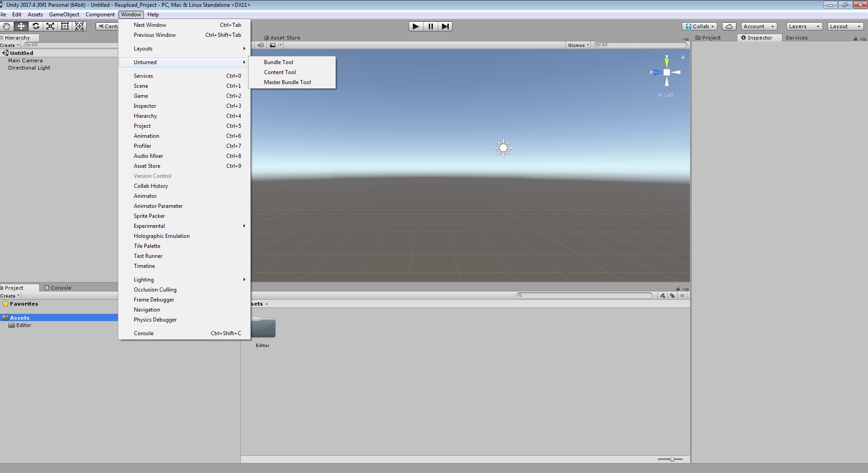The height and width of the screenshot is (473, 868).
Task: Adjust the asset icon size slider
Action: (x=670, y=459)
